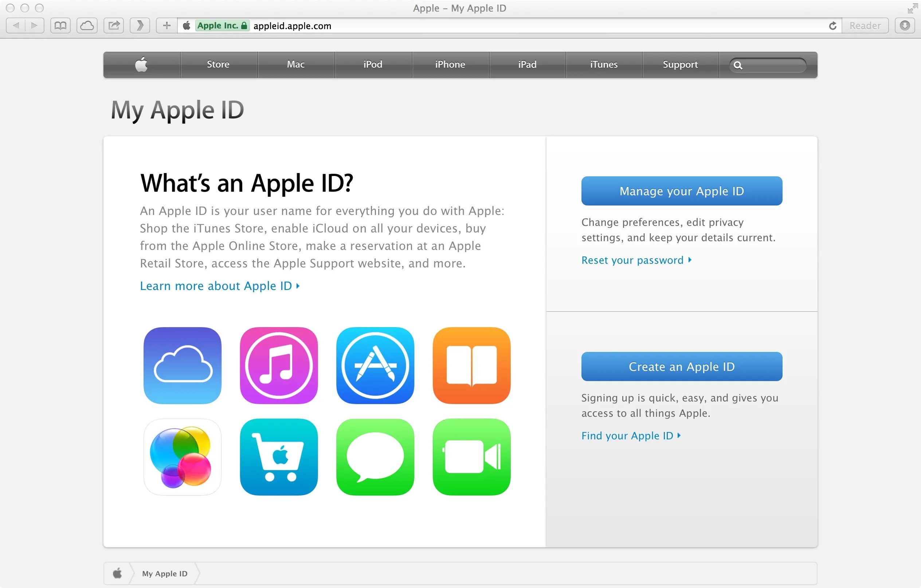Click the Reader button

pyautogui.click(x=865, y=26)
